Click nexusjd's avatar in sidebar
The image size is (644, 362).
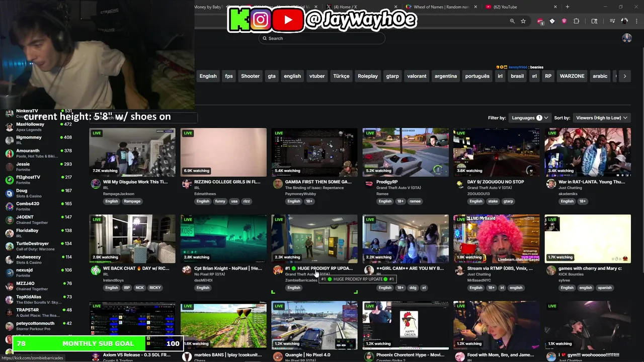[x=9, y=273]
